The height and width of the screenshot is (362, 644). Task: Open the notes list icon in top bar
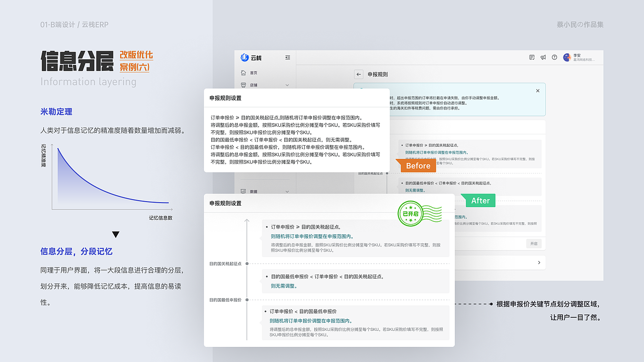[x=532, y=57]
